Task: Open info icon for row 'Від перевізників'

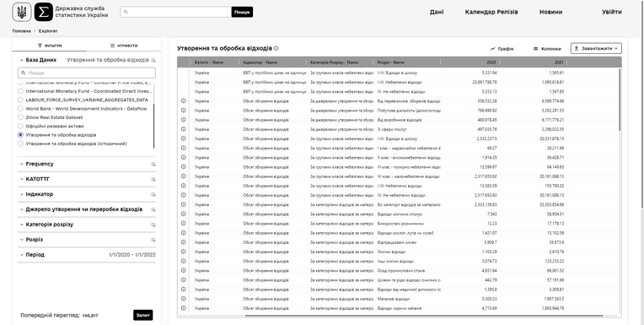Action: click(x=183, y=100)
